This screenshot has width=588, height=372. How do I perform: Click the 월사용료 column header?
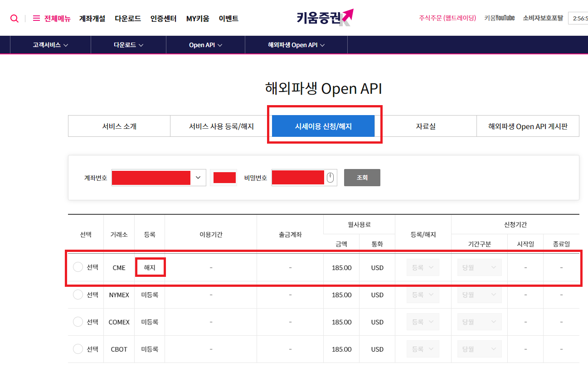[359, 224]
